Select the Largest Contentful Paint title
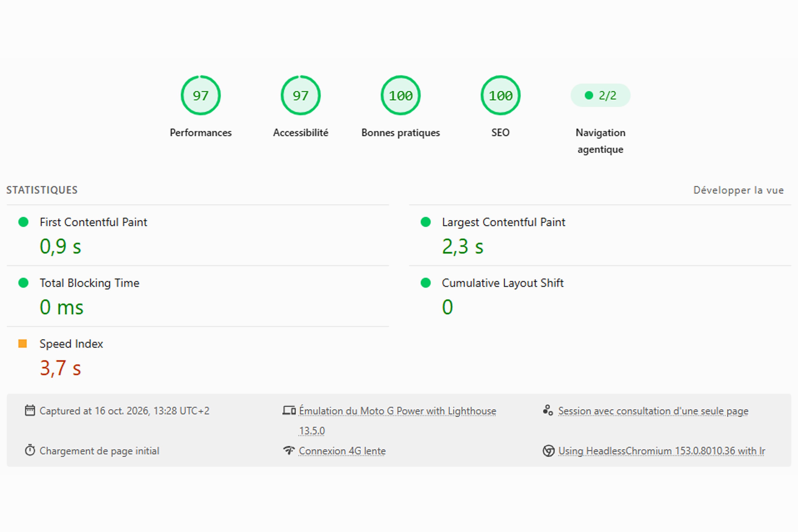 [x=504, y=222]
